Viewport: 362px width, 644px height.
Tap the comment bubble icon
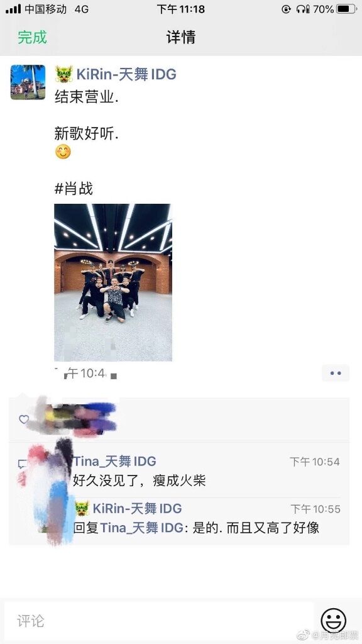22,464
